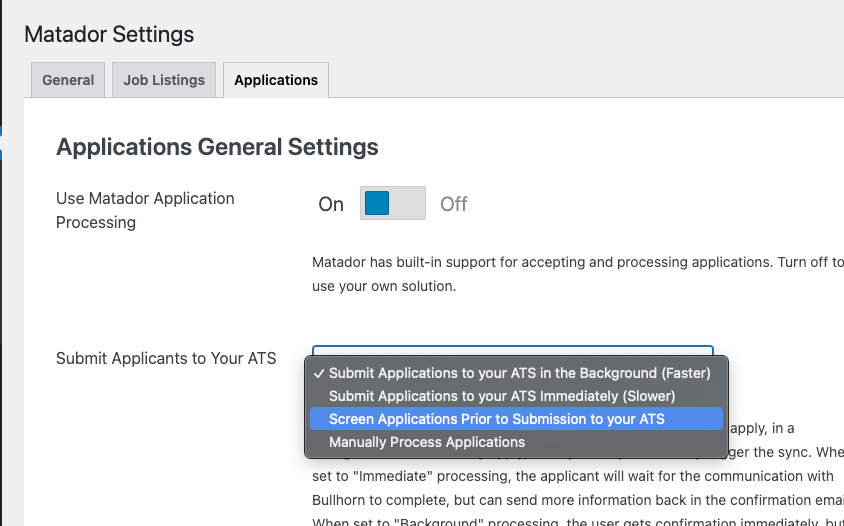Click the Applications General Settings heading

pos(217,147)
